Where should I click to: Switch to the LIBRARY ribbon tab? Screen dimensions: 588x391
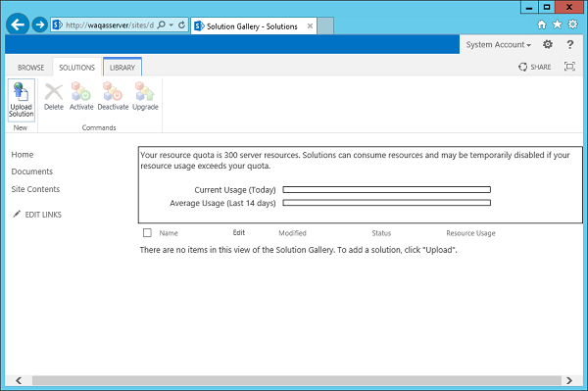122,68
